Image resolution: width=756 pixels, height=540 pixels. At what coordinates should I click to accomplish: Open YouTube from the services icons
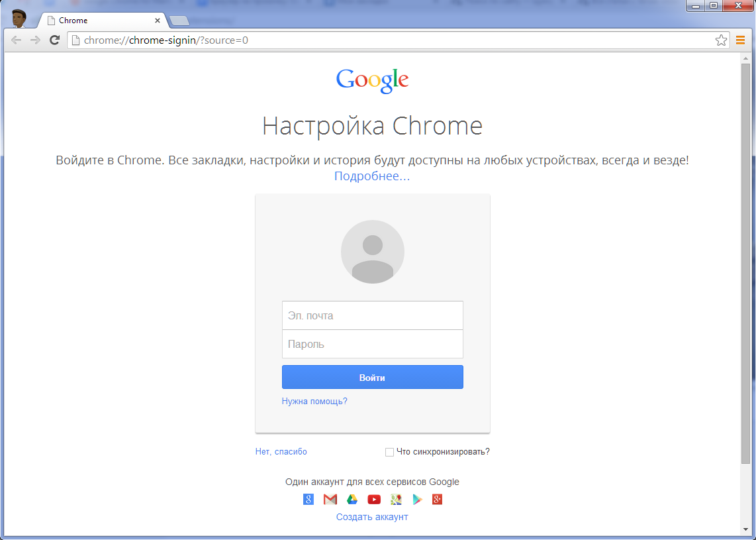point(373,499)
